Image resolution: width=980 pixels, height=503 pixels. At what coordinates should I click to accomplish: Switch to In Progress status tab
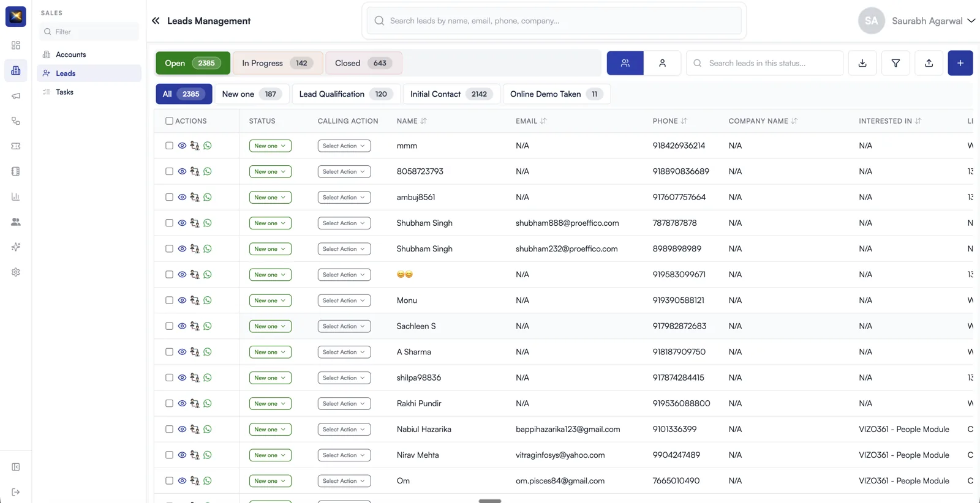(277, 63)
